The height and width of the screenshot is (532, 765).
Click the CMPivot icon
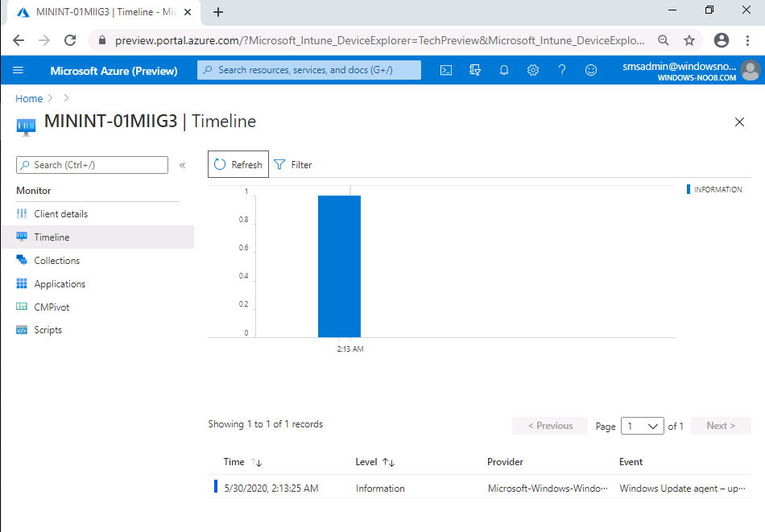coord(22,307)
